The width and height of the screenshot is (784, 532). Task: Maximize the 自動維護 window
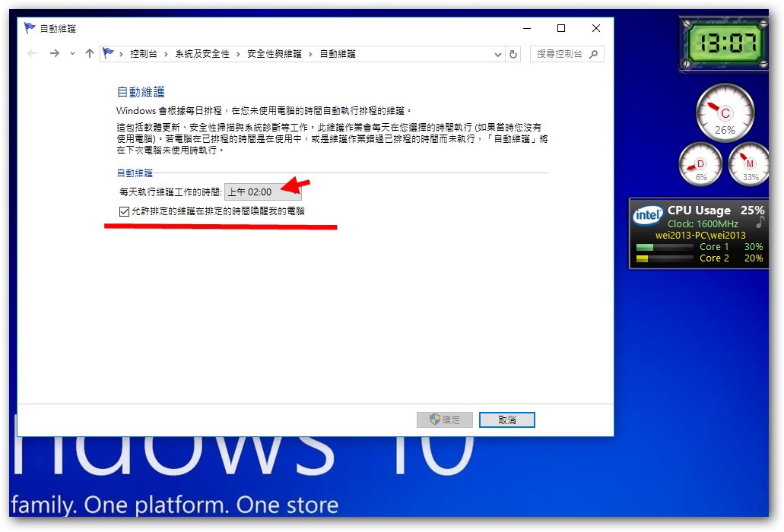pos(561,28)
